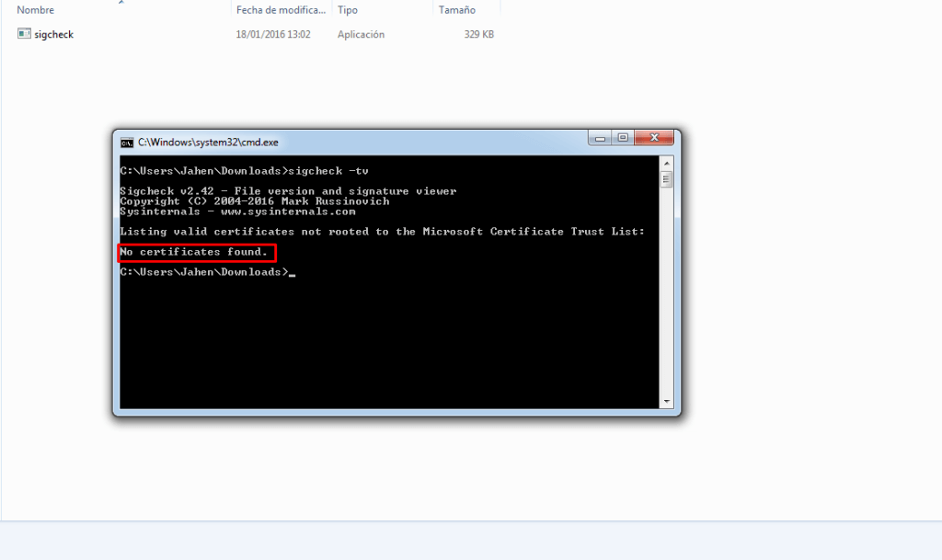The width and height of the screenshot is (942, 560).
Task: Select the sigcheck application file icon
Action: tap(24, 34)
